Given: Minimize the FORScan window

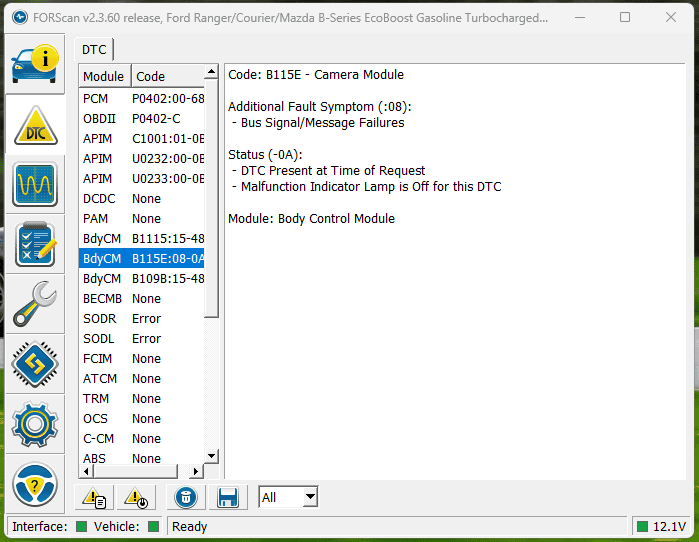Looking at the screenshot, I should tap(580, 17).
